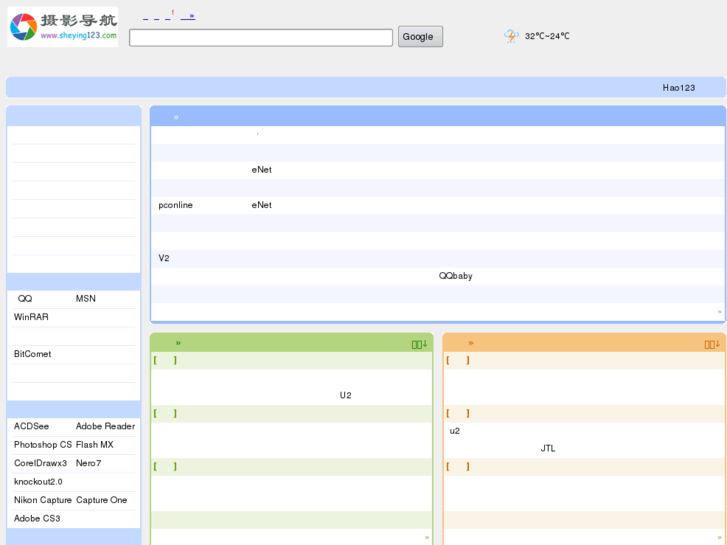Click the small underlined arrow link above the search box

(x=189, y=17)
